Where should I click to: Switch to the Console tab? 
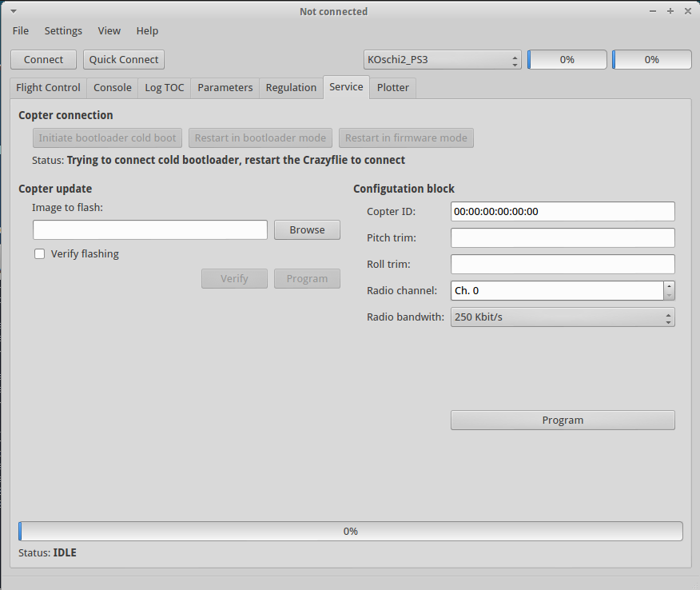[113, 88]
